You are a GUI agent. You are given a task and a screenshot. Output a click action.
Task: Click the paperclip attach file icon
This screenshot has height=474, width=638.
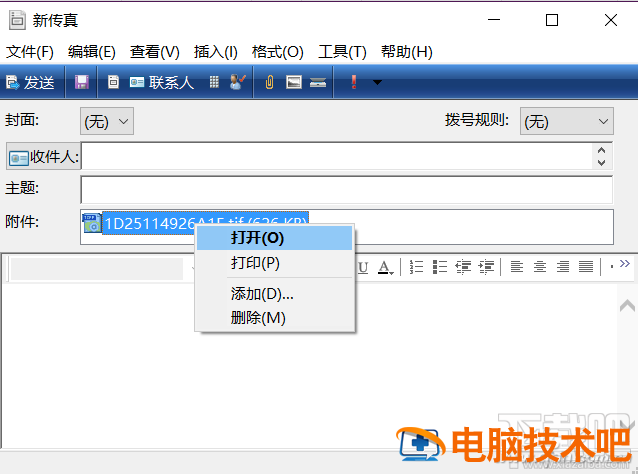tap(269, 82)
